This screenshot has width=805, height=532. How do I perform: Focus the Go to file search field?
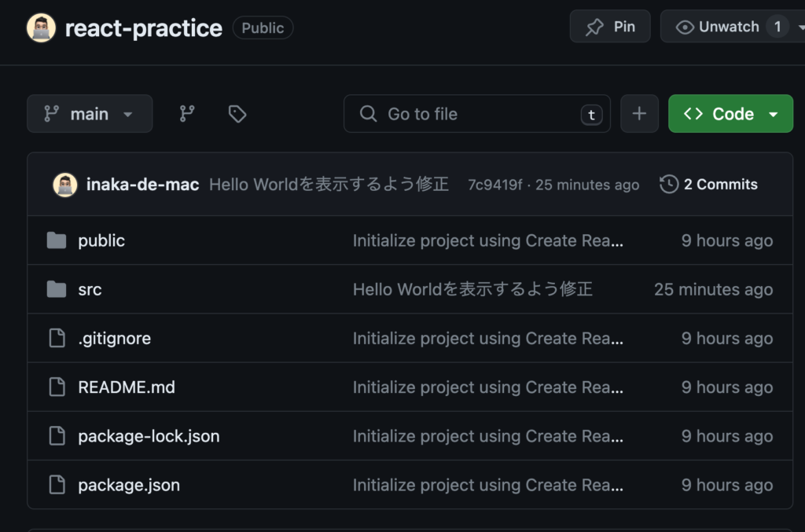[477, 113]
